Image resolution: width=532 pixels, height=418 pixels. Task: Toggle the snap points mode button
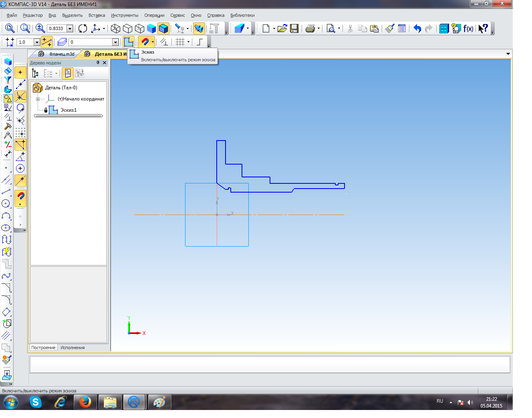click(47, 42)
